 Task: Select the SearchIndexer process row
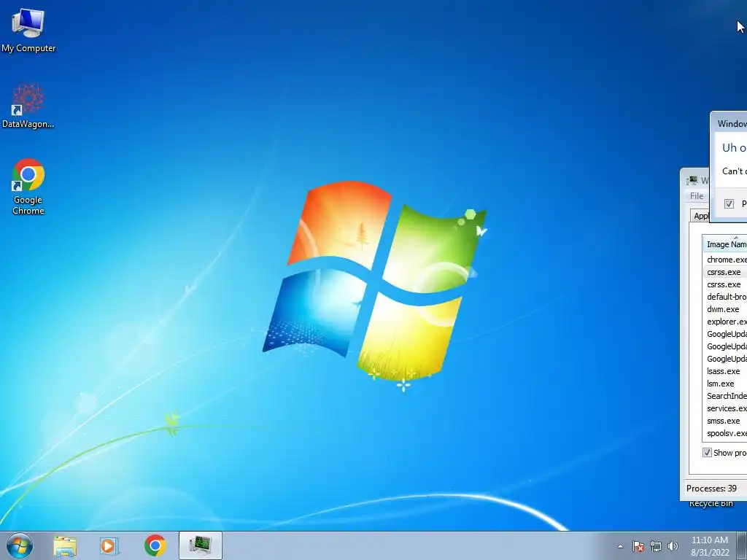pyautogui.click(x=725, y=396)
